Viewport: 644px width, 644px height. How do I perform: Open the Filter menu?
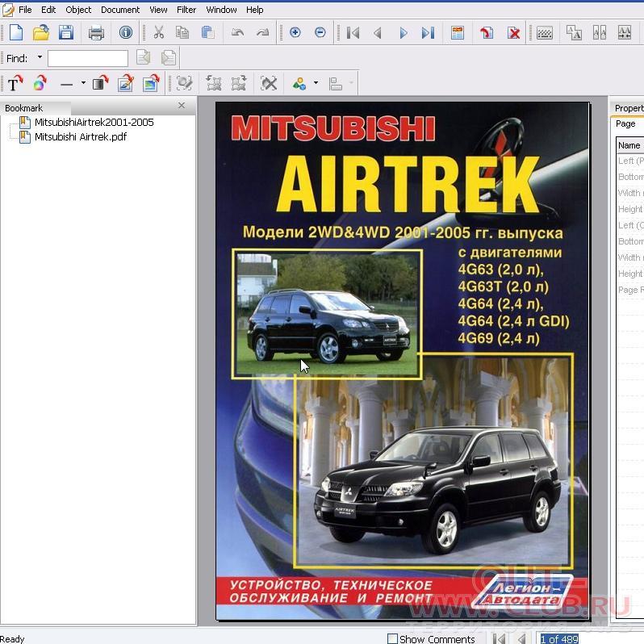(186, 10)
